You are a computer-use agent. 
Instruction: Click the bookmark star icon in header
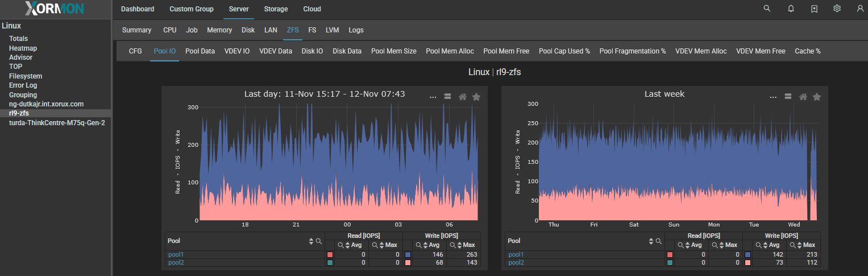(x=814, y=9)
